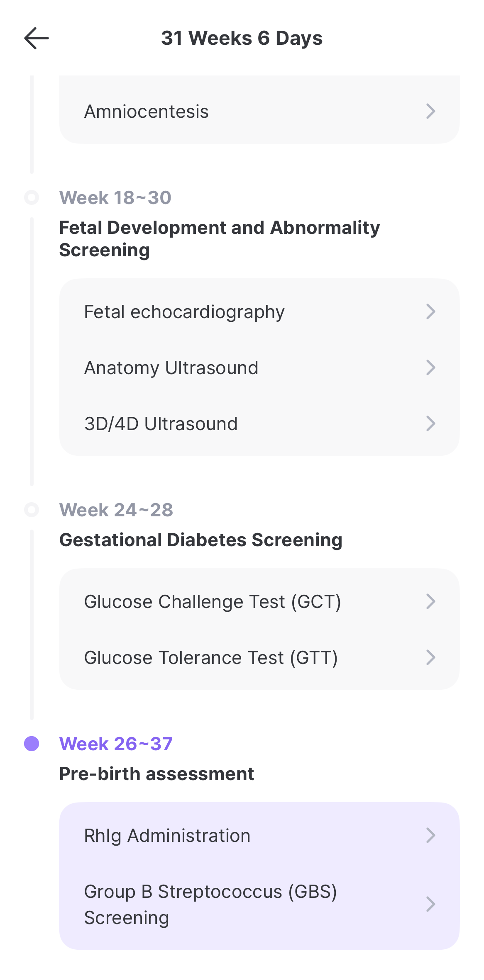Go back using the arrow icon
The image size is (484, 980).
pyautogui.click(x=37, y=38)
